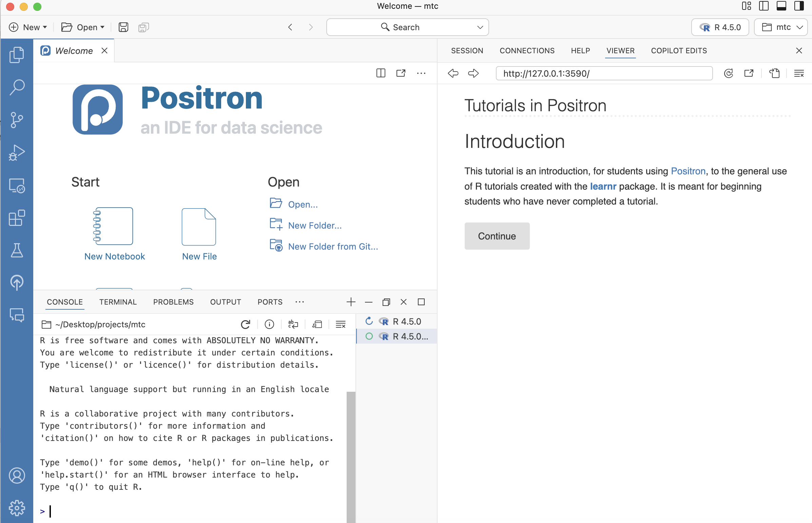Click the New Folder from Git link

click(x=333, y=247)
